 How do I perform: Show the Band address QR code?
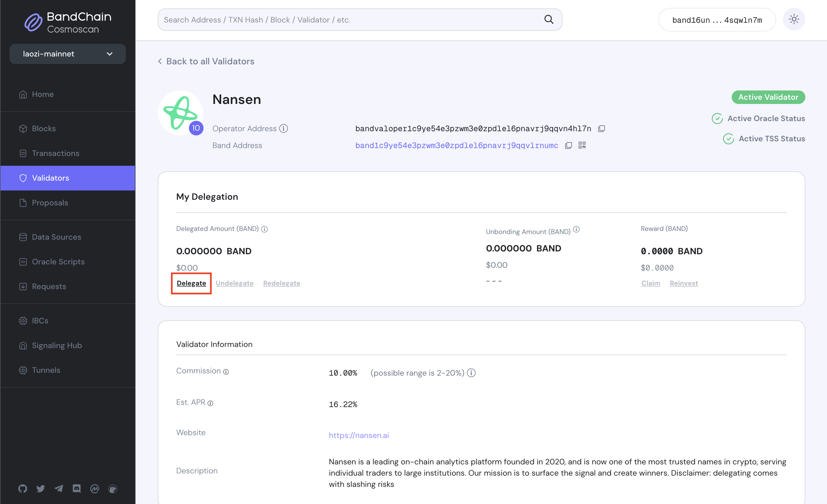582,145
